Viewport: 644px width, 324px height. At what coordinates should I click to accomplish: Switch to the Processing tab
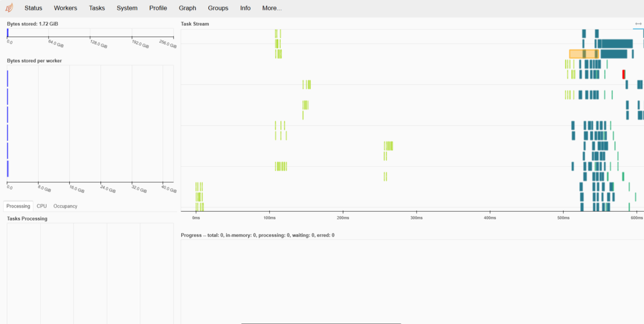18,206
